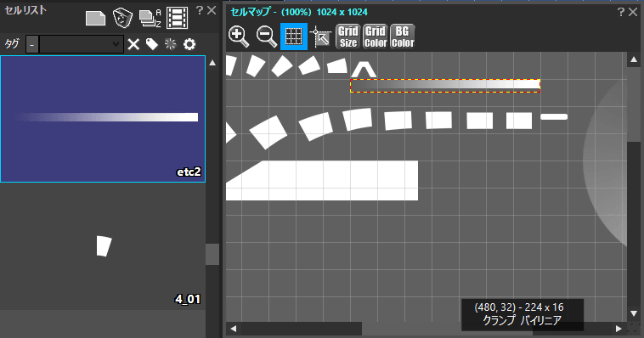
Task: Select the 4_01 cell thumbnail
Action: (x=103, y=246)
